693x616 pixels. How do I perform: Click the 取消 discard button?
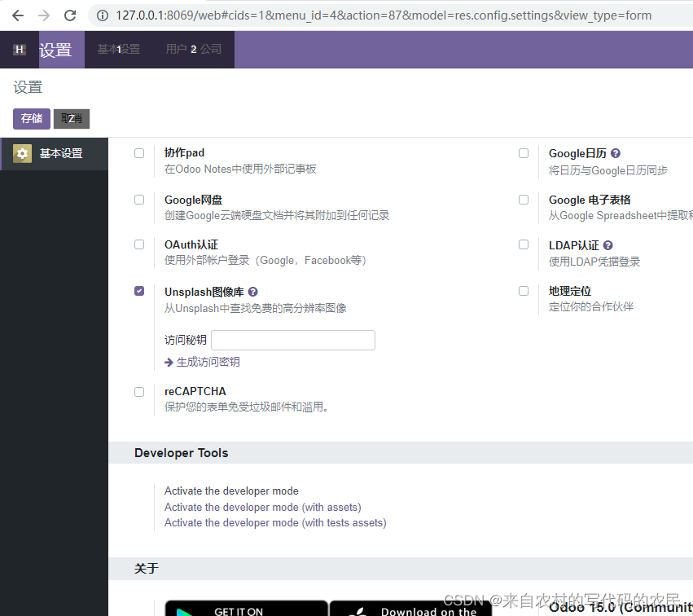tap(71, 118)
